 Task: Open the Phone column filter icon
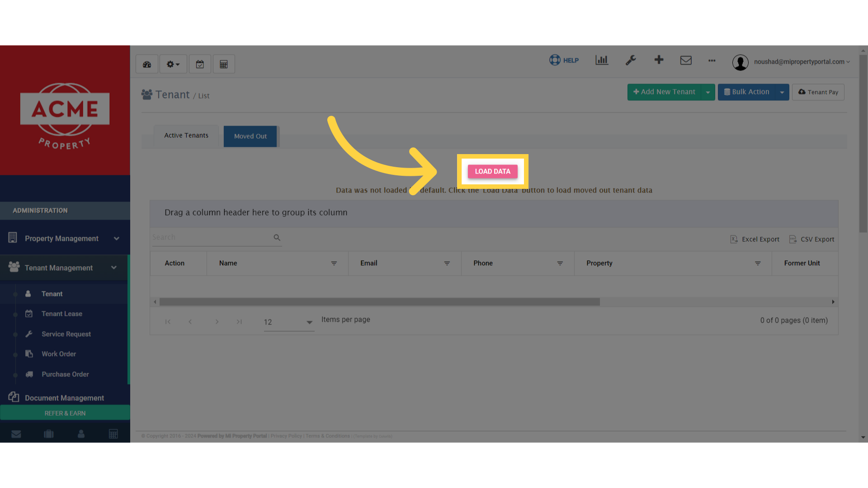coord(560,263)
